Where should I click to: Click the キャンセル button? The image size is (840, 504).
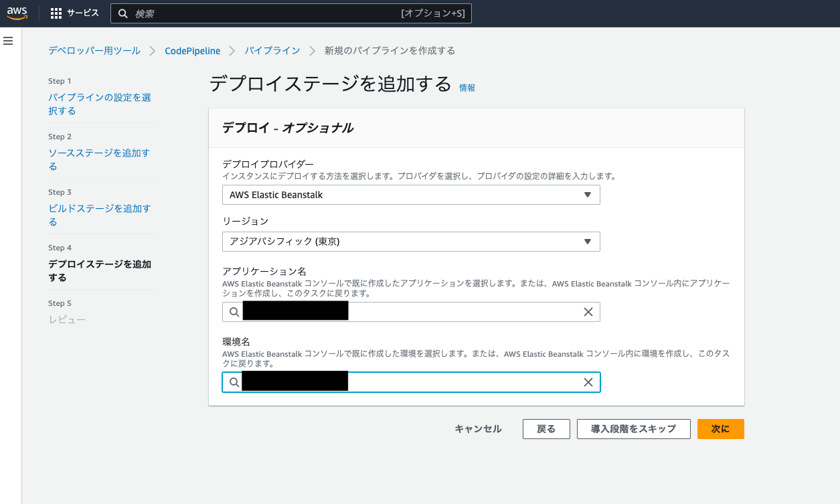tap(478, 429)
